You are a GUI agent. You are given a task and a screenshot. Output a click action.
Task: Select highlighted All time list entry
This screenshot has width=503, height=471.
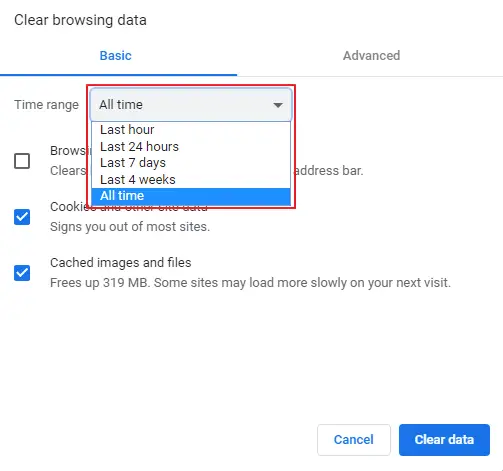191,196
